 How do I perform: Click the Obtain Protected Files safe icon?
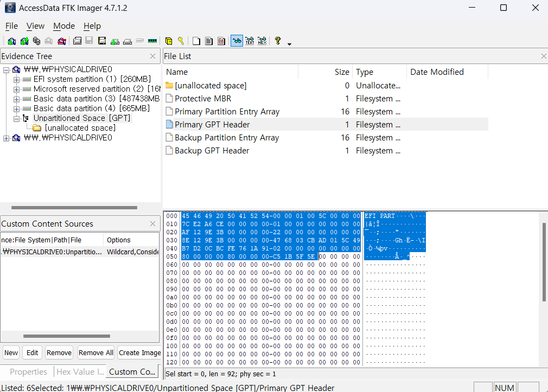[x=169, y=41]
